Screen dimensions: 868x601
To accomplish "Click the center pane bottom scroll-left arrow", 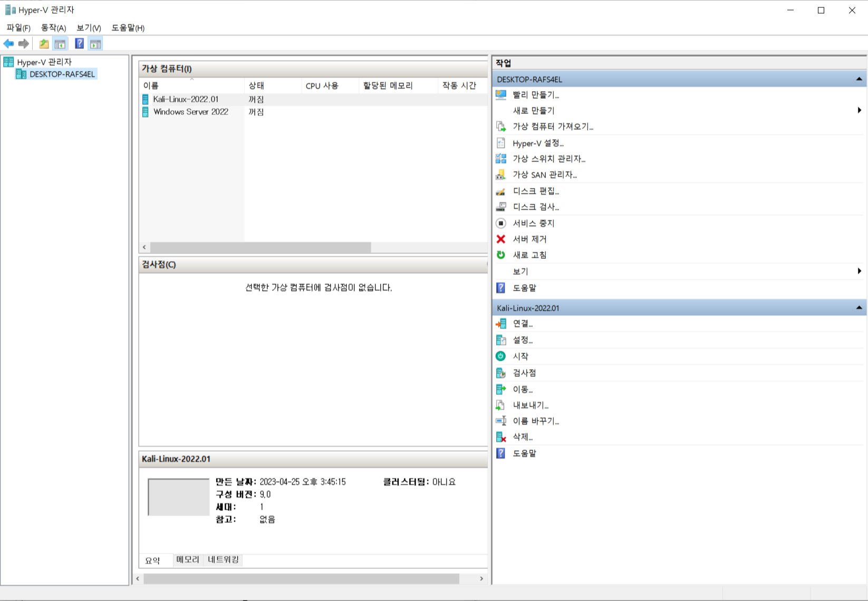I will 138,579.
